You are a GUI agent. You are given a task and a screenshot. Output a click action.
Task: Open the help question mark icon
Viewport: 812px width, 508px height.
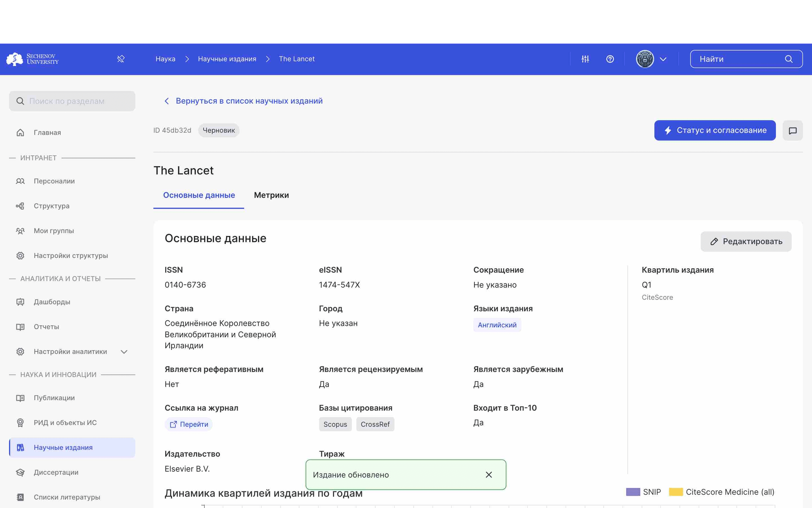(610, 59)
